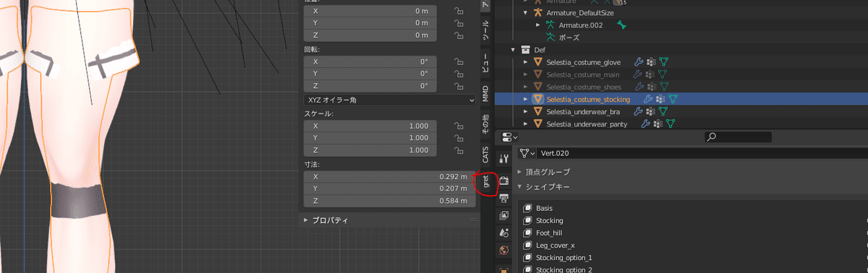The height and width of the screenshot is (273, 868).
Task: Open the mesh data browse dropdown beside Vert.020
Action: coord(527,153)
